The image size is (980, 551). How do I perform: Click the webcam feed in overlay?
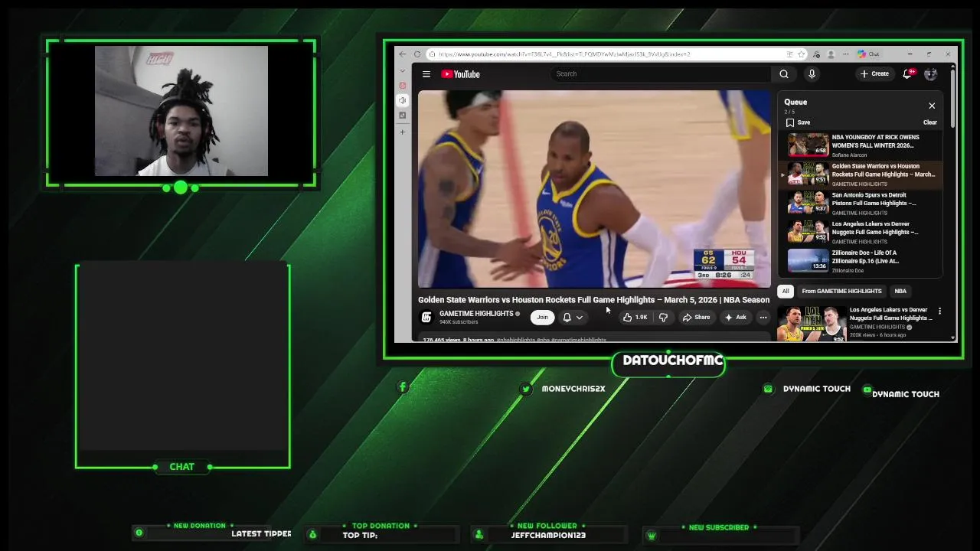tap(181, 111)
